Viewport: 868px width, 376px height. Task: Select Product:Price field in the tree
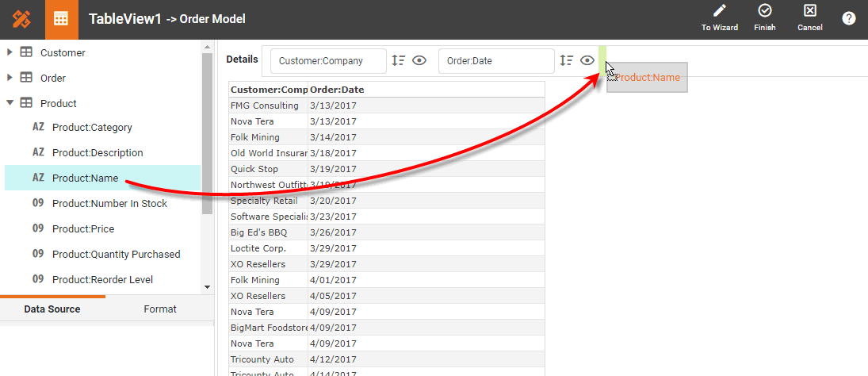(83, 229)
